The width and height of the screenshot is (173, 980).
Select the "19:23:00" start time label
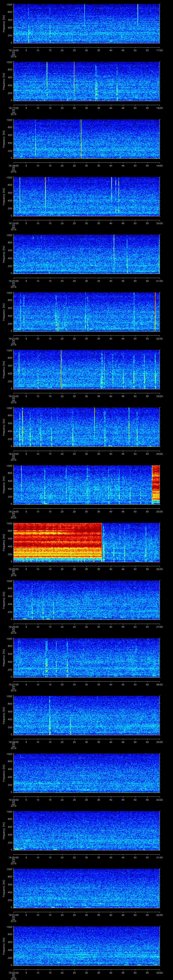tap(13, 454)
